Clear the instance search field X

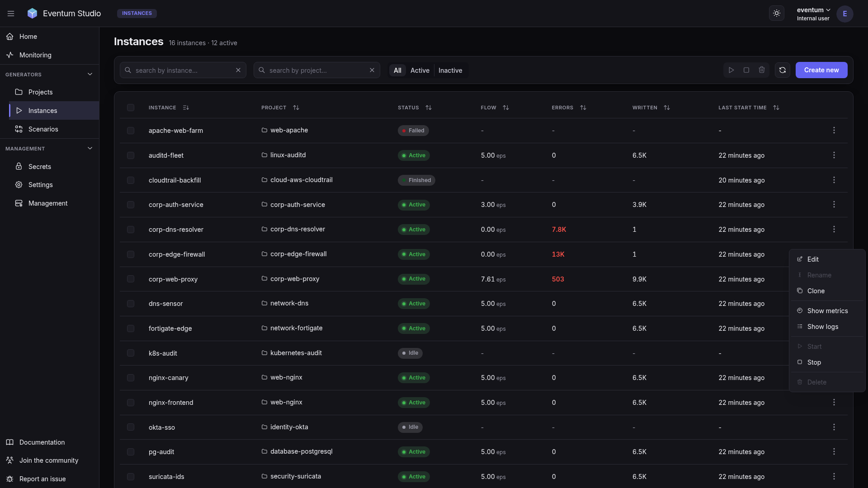[x=238, y=70]
